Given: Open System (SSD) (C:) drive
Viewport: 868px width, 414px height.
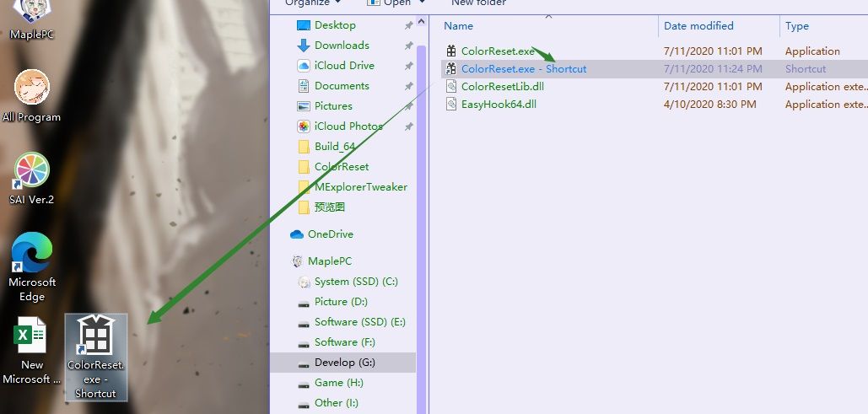Looking at the screenshot, I should 356,282.
